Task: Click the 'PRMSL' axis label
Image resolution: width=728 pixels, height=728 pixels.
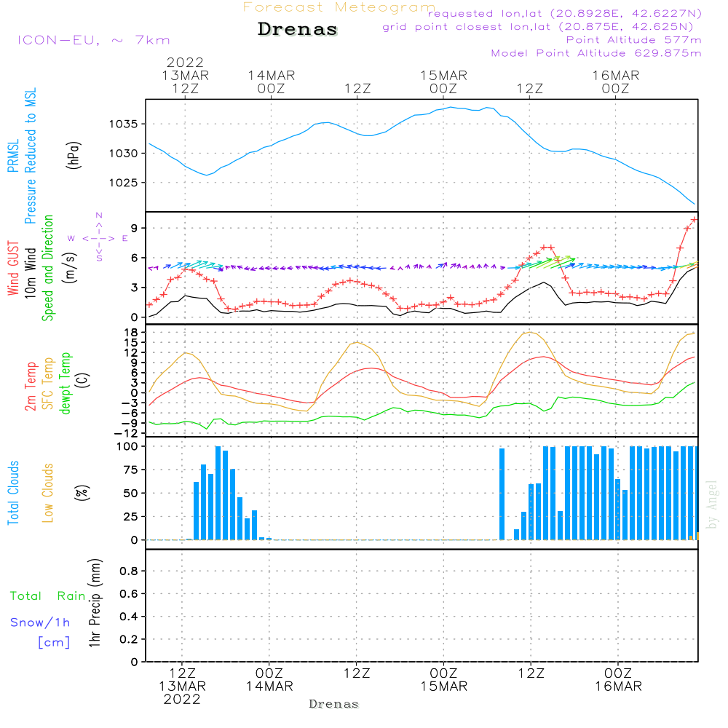Action: (x=13, y=155)
